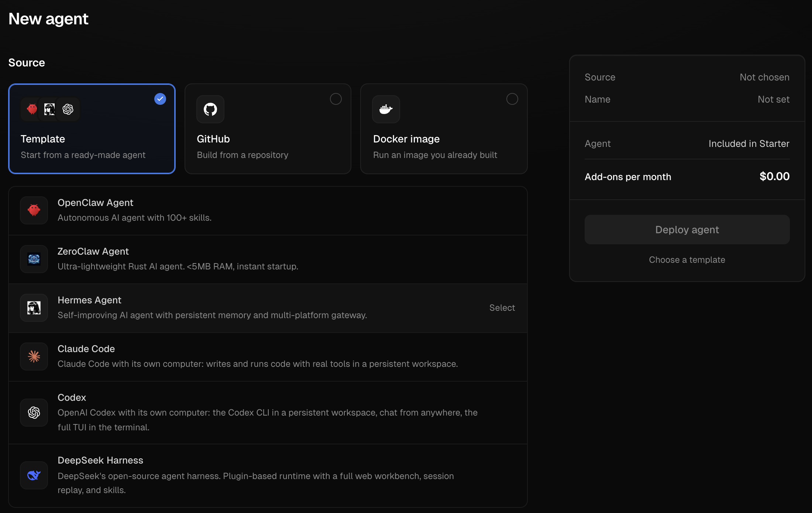The width and height of the screenshot is (812, 513).
Task: Click the 'Not set' name value
Action: coord(774,99)
